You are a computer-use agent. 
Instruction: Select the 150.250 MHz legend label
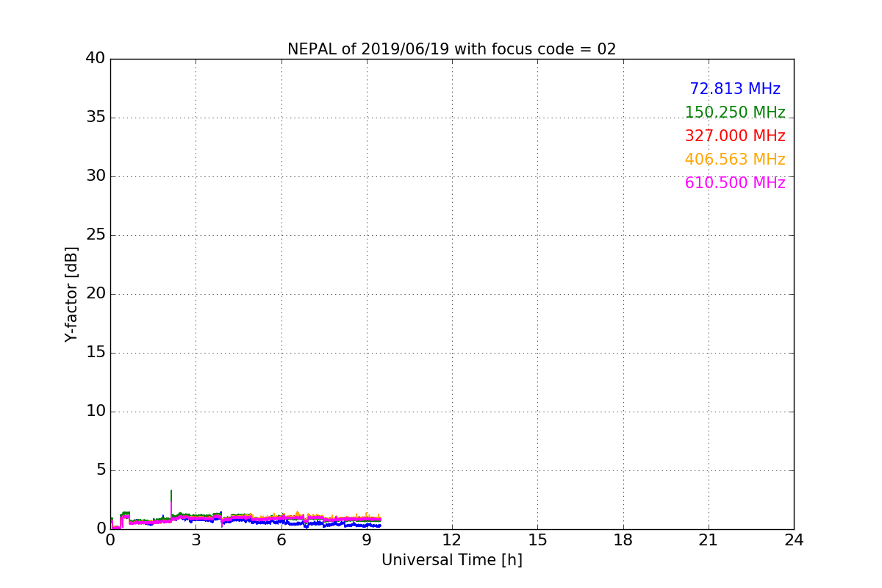735,112
